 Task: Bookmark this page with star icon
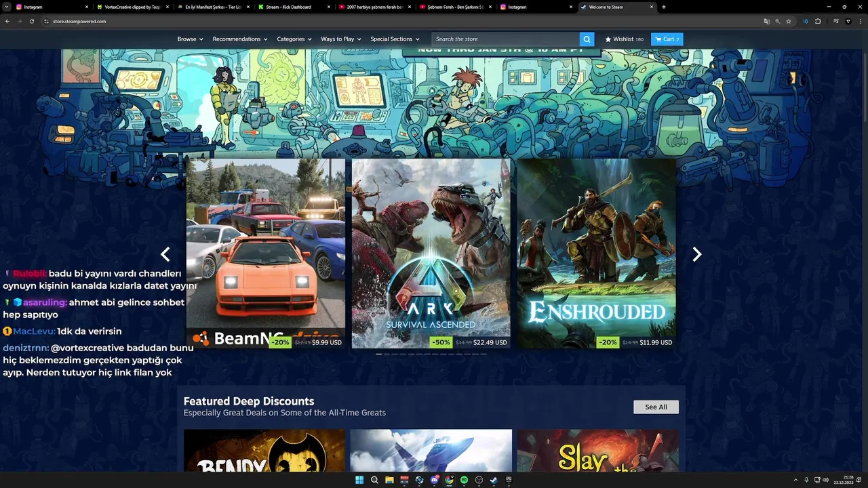click(x=789, y=21)
